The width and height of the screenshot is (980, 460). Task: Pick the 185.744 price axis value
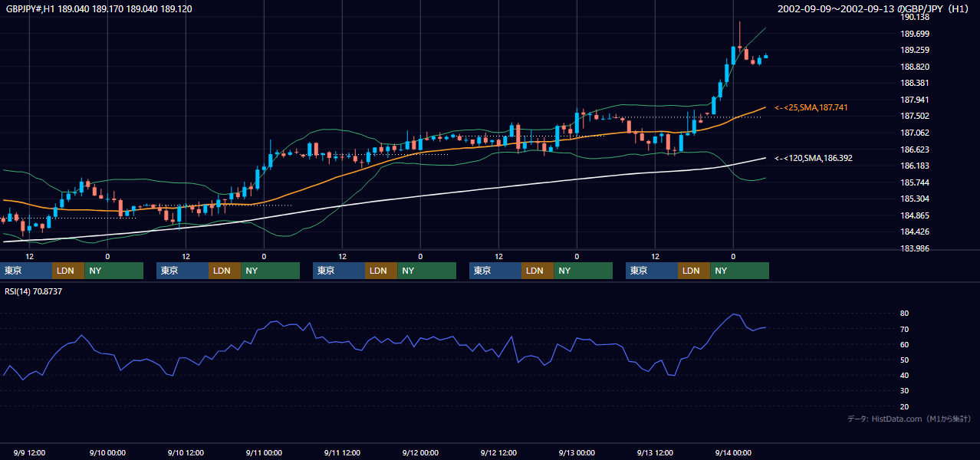coord(914,183)
